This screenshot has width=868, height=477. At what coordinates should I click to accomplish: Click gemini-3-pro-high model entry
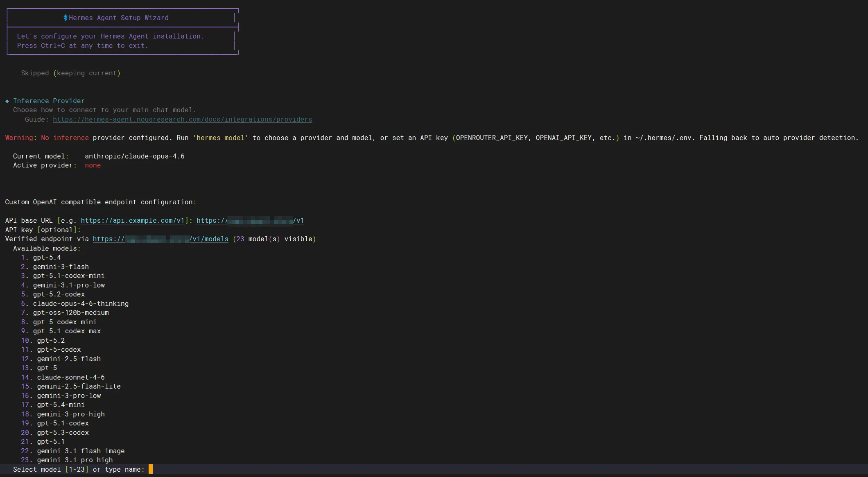pyautogui.click(x=70, y=414)
